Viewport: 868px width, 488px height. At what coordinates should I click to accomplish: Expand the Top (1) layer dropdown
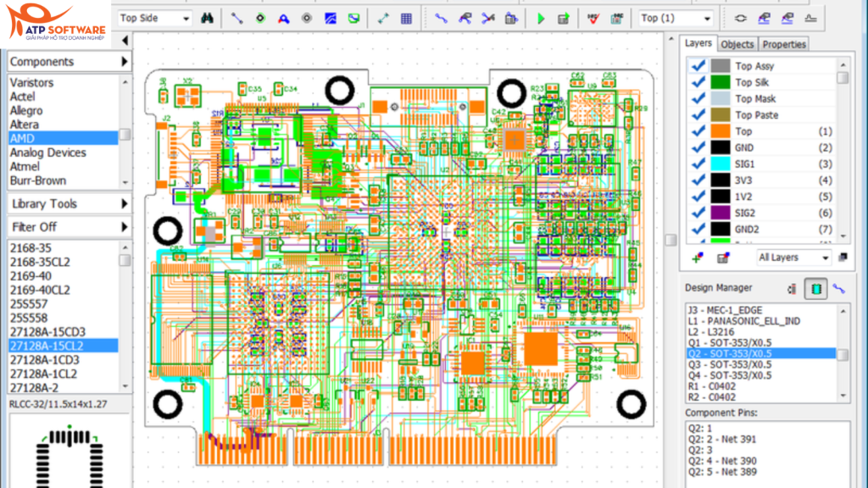pos(706,18)
